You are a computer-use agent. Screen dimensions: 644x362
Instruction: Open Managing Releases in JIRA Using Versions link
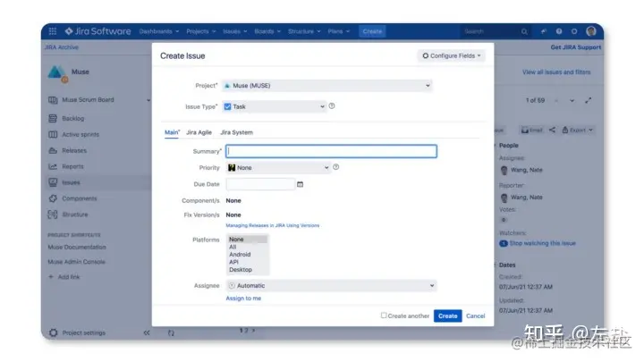pyautogui.click(x=272, y=225)
